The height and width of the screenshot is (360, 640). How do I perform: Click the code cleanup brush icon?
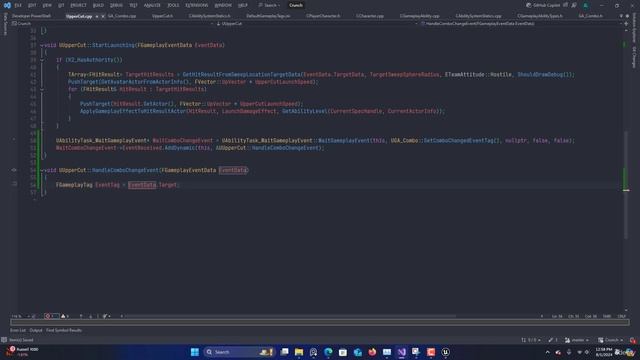(x=106, y=316)
